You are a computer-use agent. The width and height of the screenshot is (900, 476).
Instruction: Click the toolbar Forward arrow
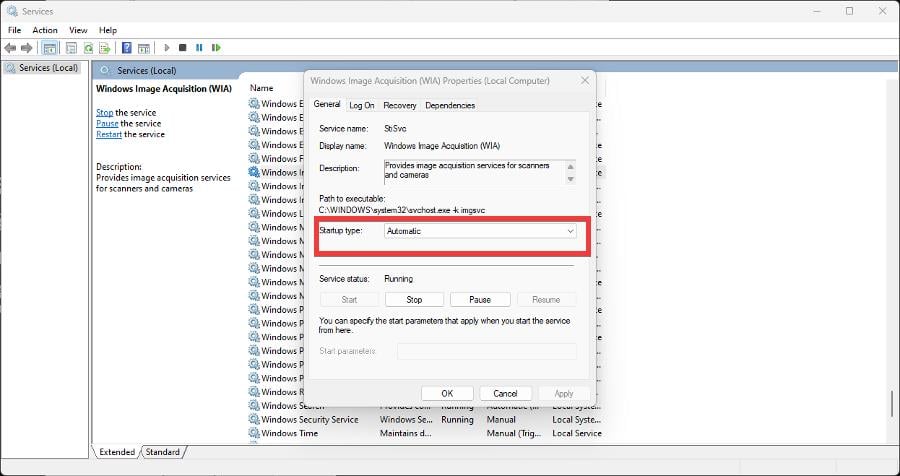tap(26, 48)
